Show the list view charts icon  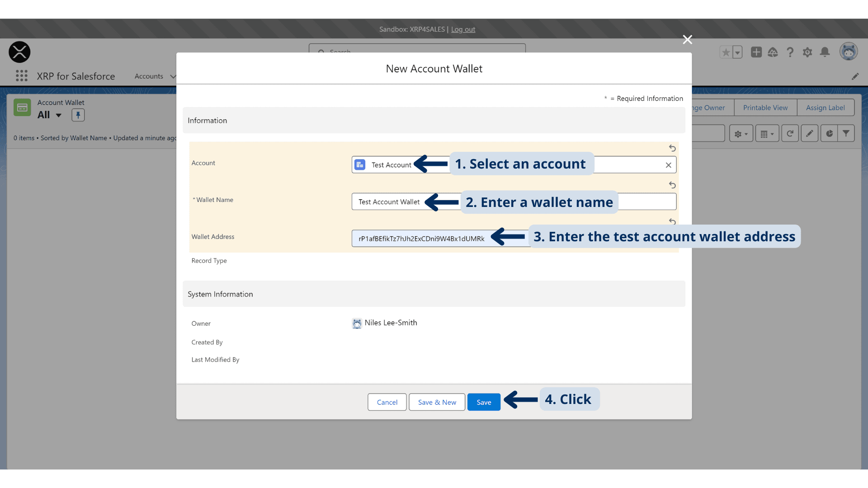[x=829, y=134]
